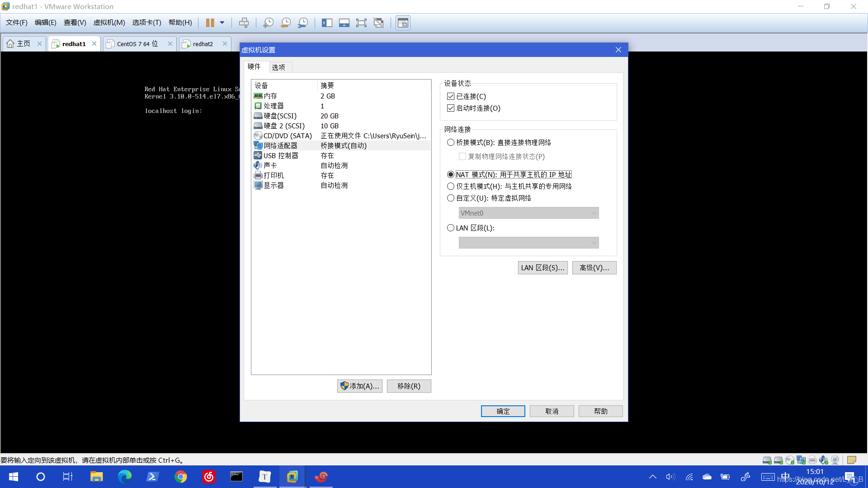
Task: Select the 仅主机模式(H) radio button
Action: point(450,186)
